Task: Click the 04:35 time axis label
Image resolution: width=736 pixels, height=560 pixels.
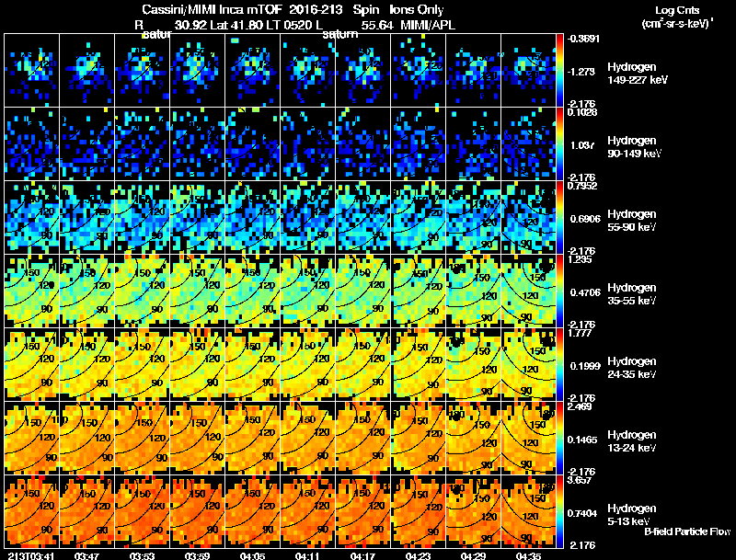Action: 528,555
